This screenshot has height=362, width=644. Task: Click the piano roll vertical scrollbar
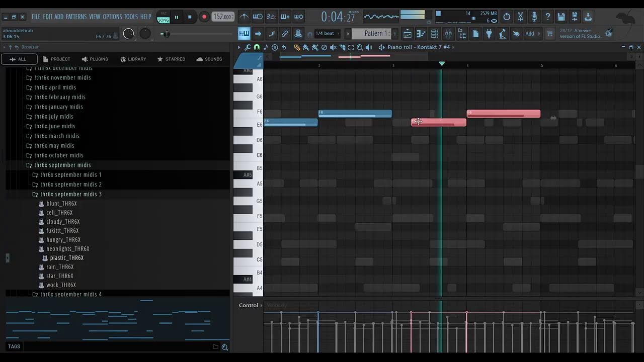coord(639,171)
